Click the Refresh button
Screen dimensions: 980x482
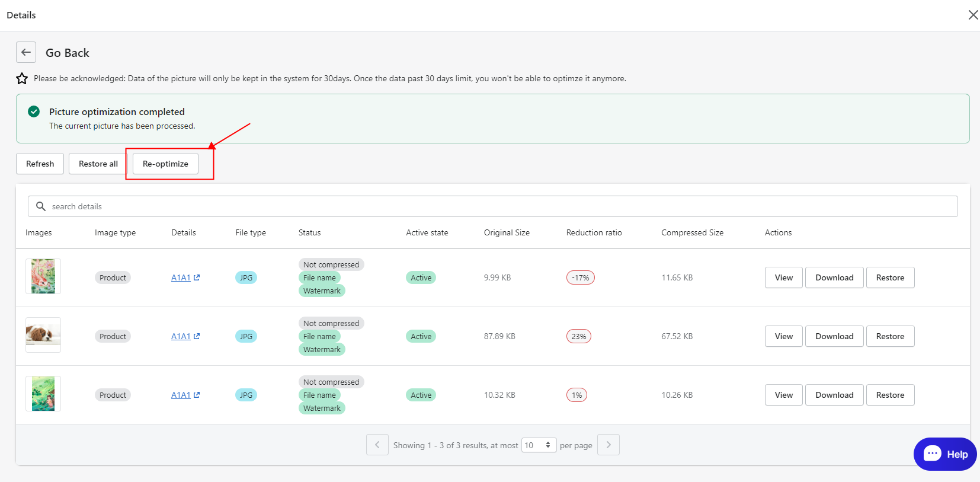tap(40, 164)
